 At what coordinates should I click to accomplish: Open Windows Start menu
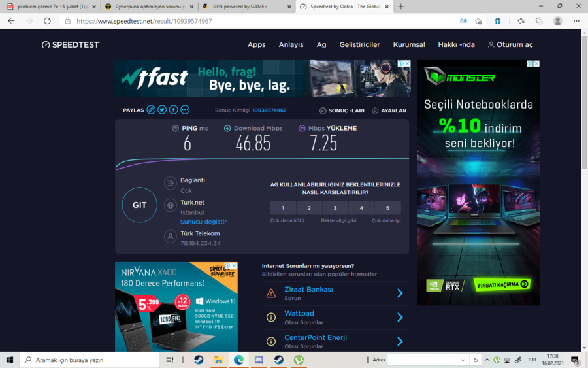10,360
